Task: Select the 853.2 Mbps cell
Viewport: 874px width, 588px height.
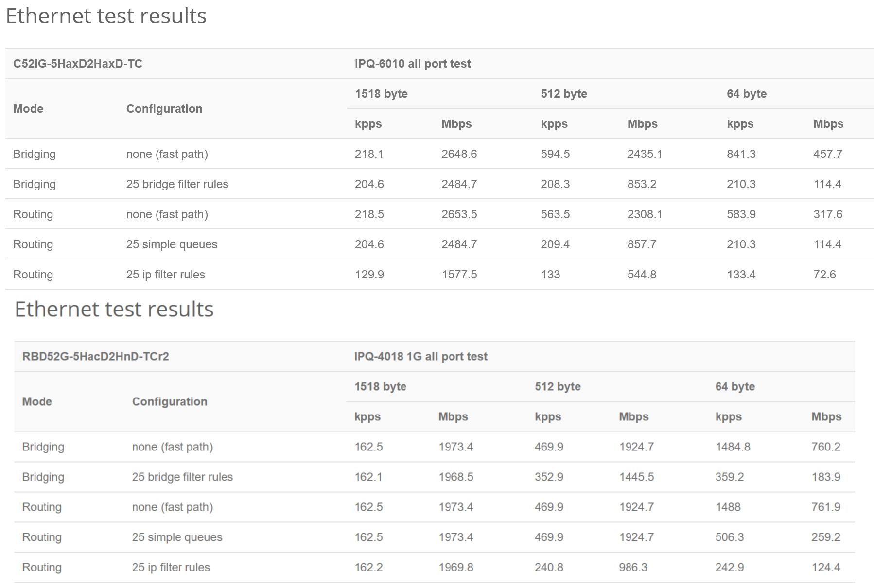Action: coord(642,184)
